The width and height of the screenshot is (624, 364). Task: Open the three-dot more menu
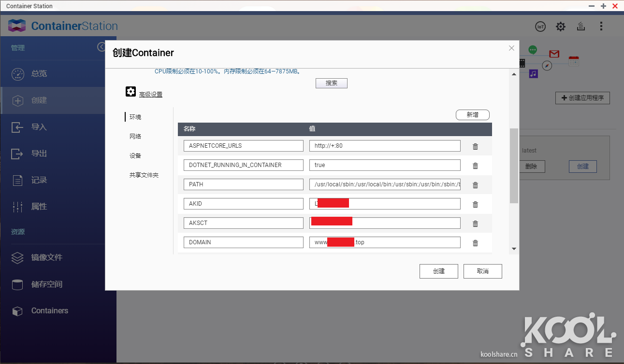click(x=601, y=27)
